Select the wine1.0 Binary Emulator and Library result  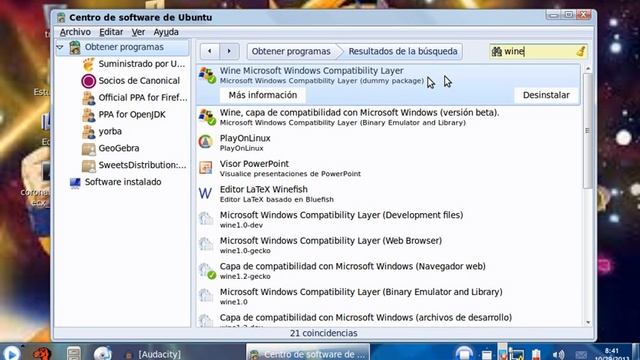(388, 297)
